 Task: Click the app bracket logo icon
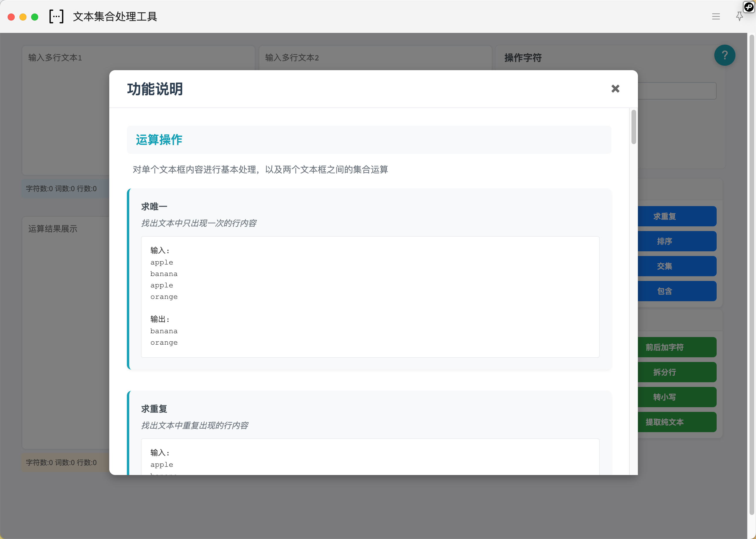(56, 16)
